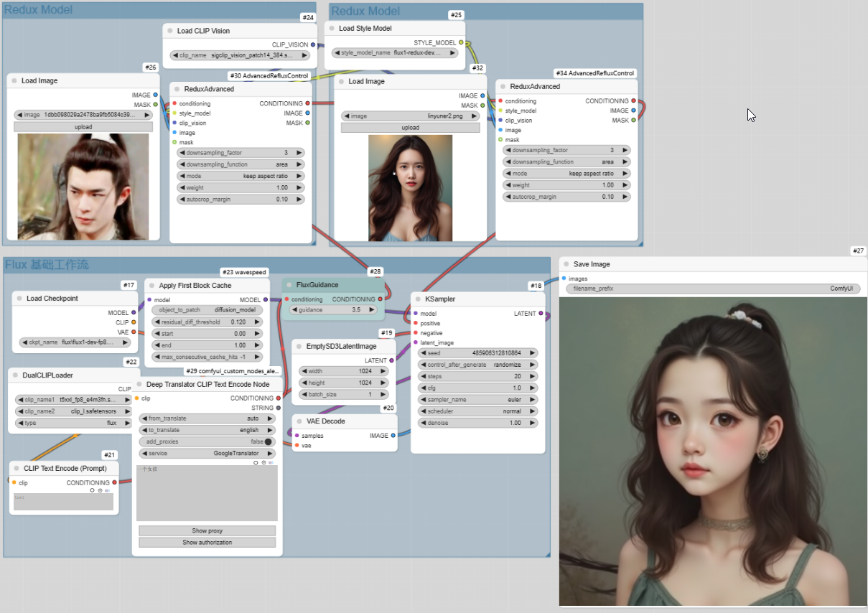868x613 pixels.
Task: Collapse the Load Style Model node dot
Action: pos(332,28)
